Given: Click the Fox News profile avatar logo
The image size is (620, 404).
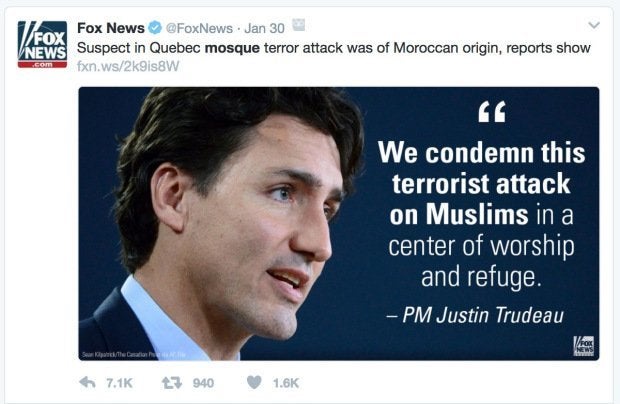Looking at the screenshot, I should click(42, 44).
